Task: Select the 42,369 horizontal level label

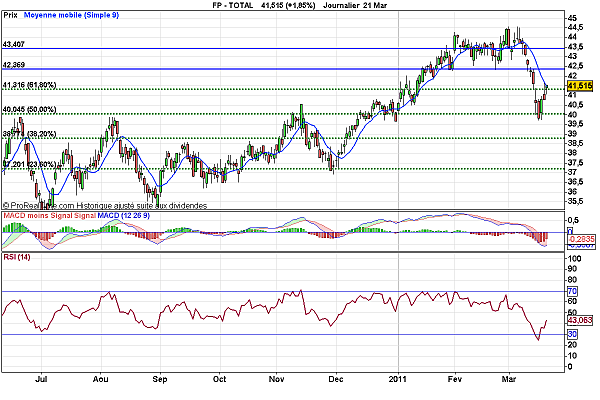Action: tap(16, 65)
